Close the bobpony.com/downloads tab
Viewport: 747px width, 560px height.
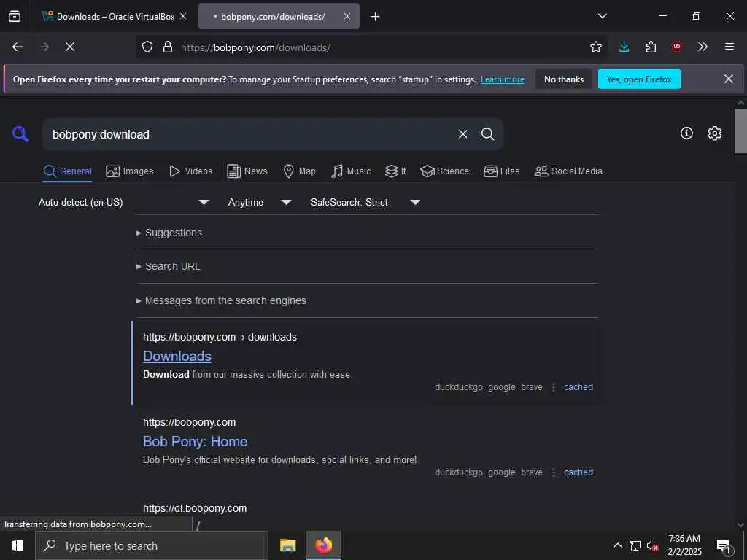pos(347,16)
